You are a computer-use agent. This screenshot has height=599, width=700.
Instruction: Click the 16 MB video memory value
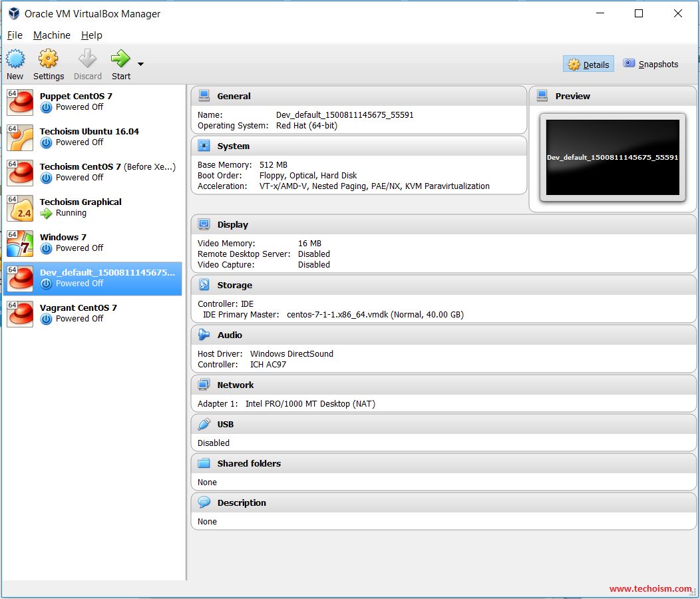309,244
